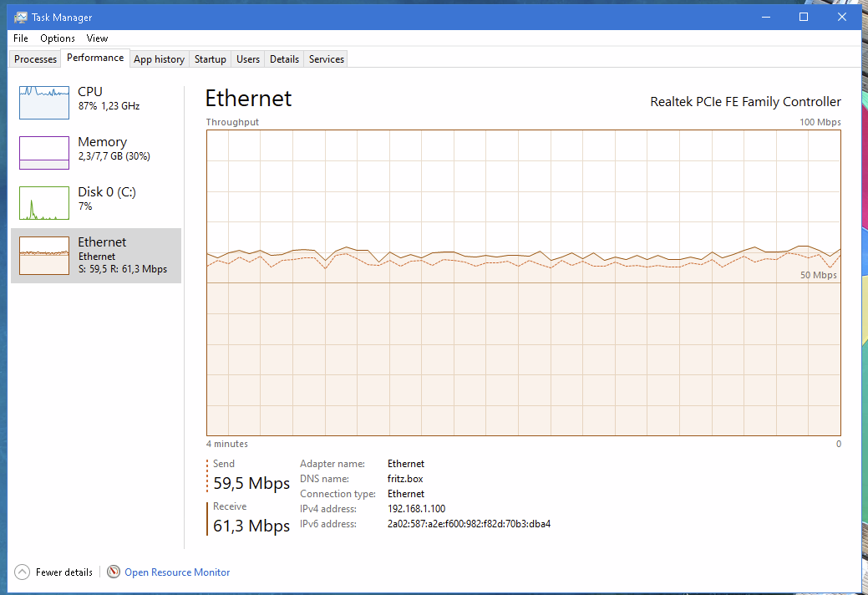
Task: Select the Memory usage graph thumbnail
Action: pos(44,152)
